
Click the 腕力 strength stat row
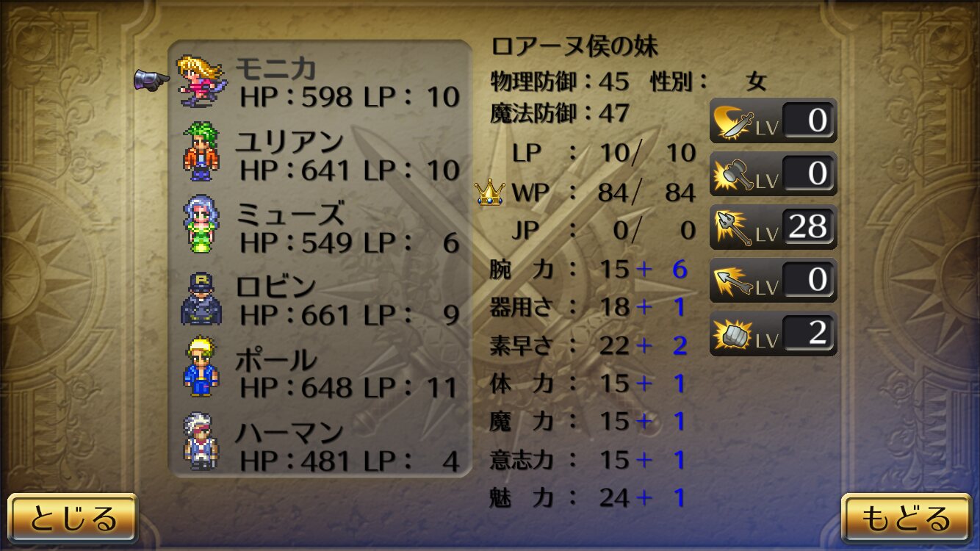tap(588, 270)
